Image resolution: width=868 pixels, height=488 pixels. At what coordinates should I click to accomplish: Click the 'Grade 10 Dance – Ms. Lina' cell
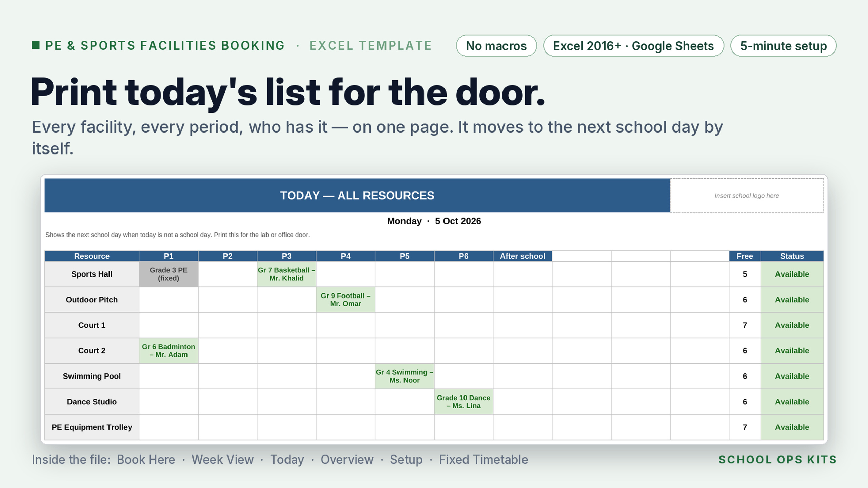coord(463,402)
